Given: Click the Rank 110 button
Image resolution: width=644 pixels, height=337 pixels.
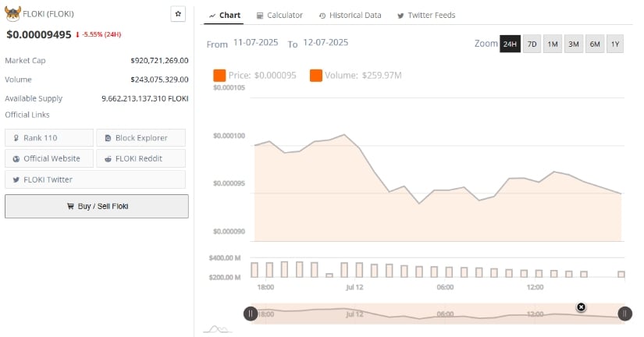Looking at the screenshot, I should coord(49,138).
